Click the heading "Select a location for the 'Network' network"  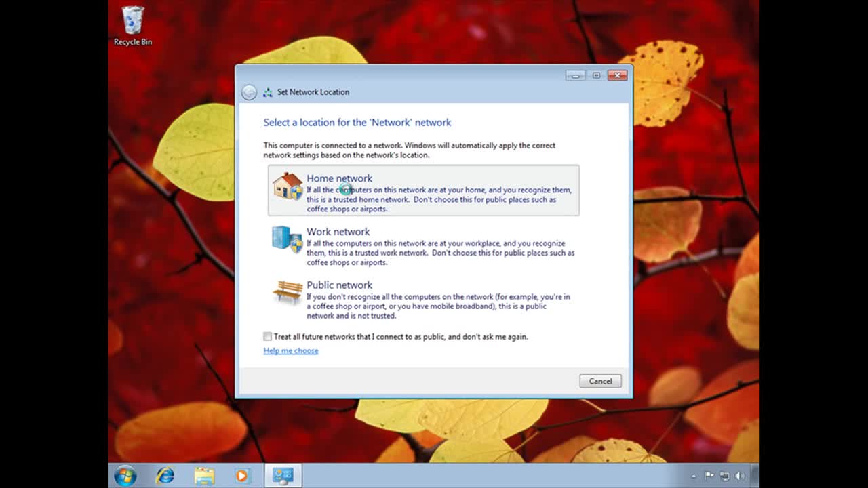357,123
